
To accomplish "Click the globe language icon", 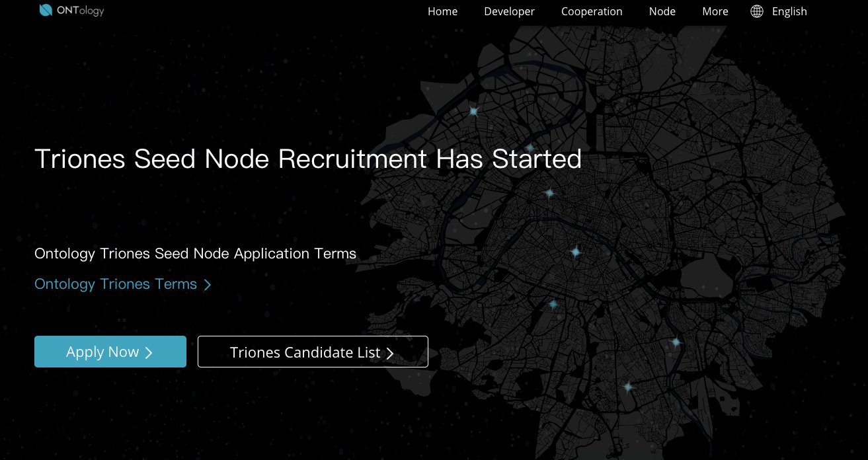I will click(x=757, y=11).
